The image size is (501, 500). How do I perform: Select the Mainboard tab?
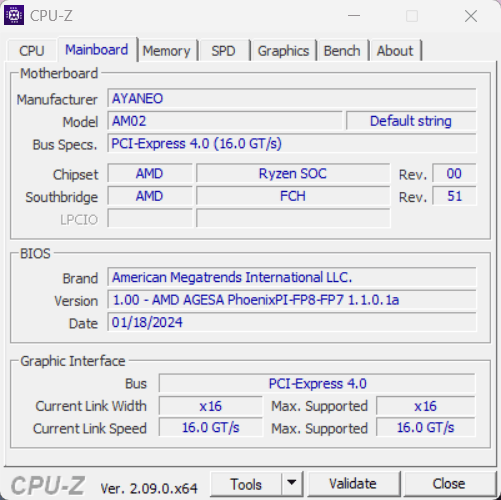[x=97, y=50]
